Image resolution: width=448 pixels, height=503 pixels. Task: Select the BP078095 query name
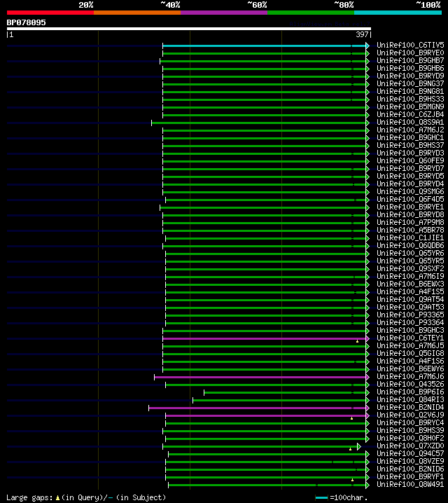(27, 22)
